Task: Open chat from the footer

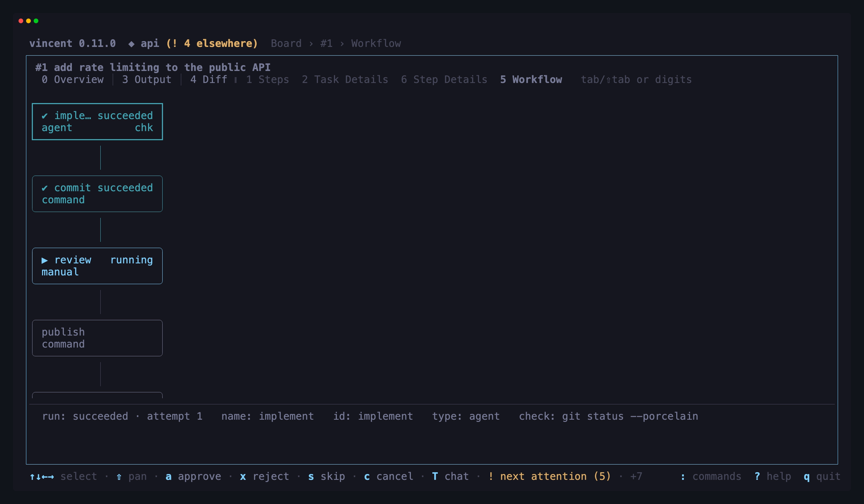Action: 450,476
